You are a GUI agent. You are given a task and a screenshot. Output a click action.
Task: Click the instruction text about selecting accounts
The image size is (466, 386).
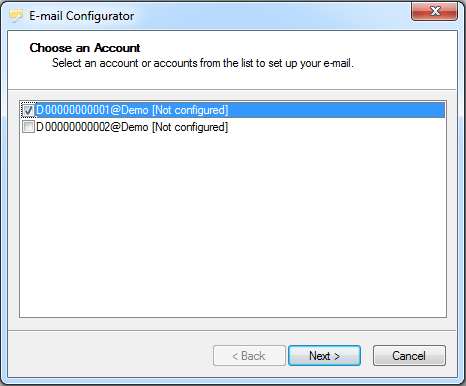203,63
